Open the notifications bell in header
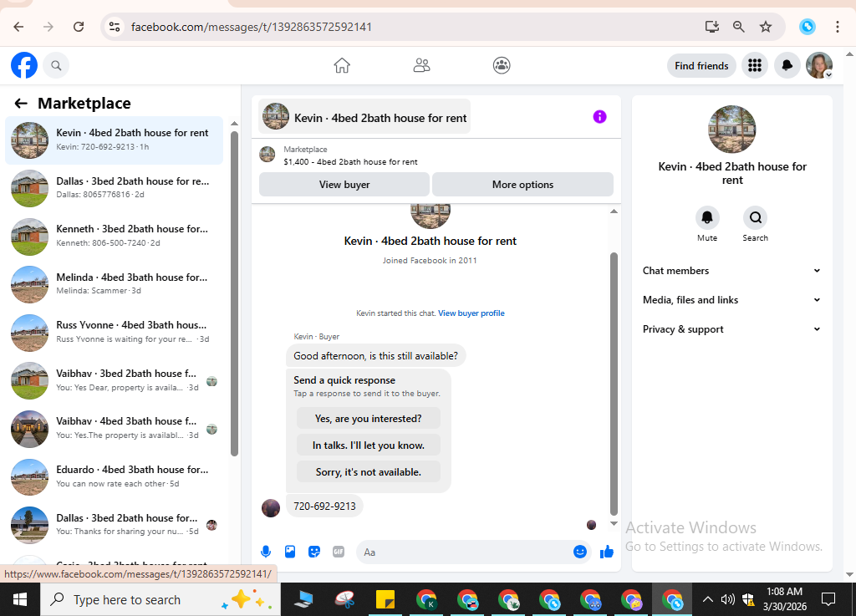856x616 pixels. click(x=787, y=65)
